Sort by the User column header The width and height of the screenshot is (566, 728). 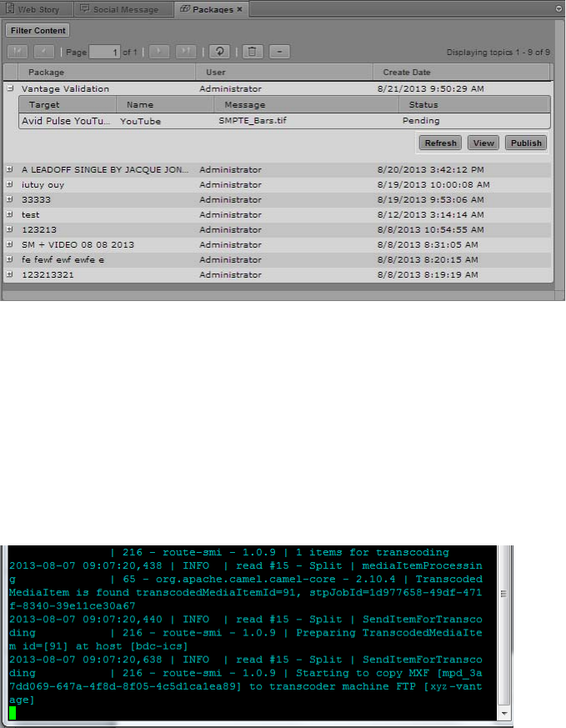tap(284, 73)
